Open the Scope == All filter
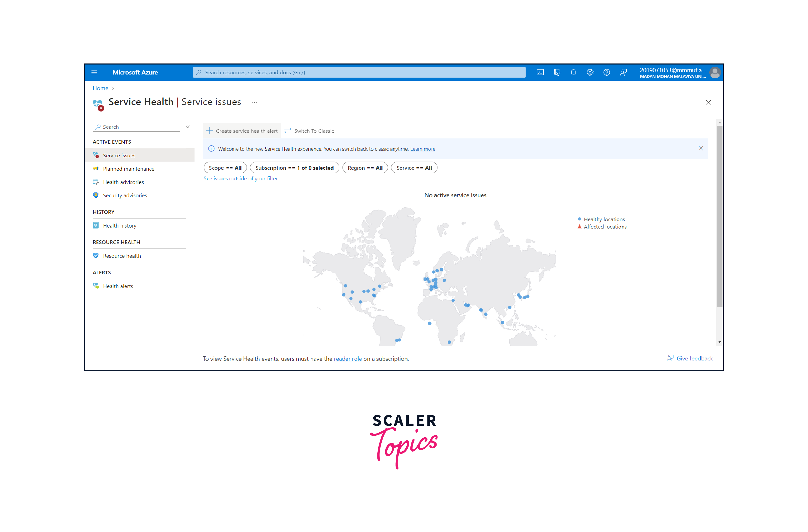 coord(225,168)
